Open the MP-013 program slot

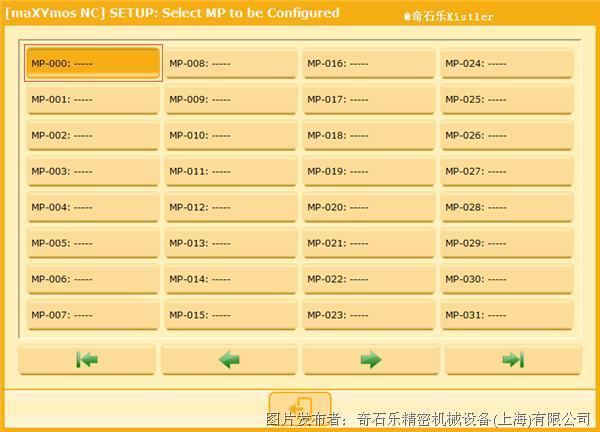point(231,243)
